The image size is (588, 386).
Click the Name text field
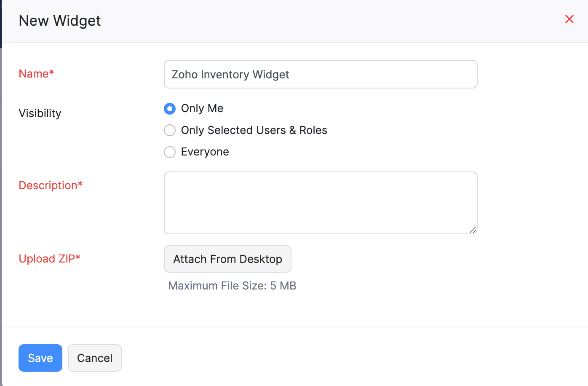point(320,74)
